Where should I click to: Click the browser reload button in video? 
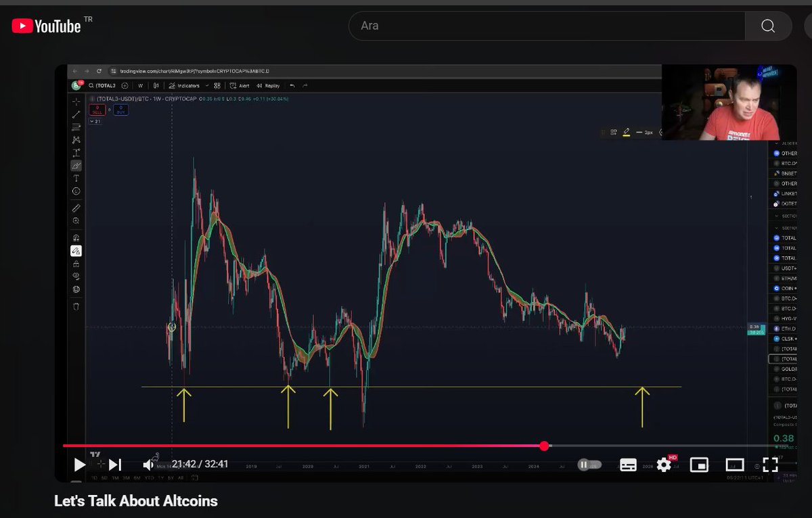coord(99,71)
